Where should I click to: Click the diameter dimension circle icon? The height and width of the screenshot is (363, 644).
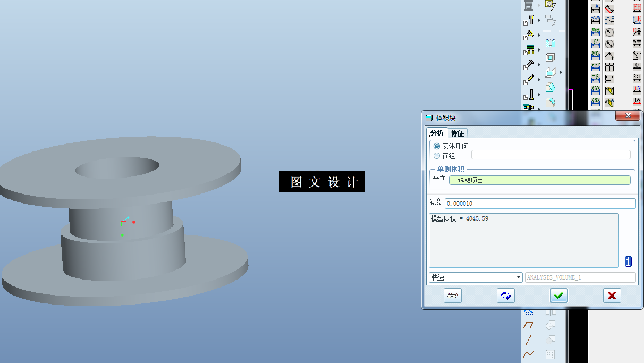(609, 44)
